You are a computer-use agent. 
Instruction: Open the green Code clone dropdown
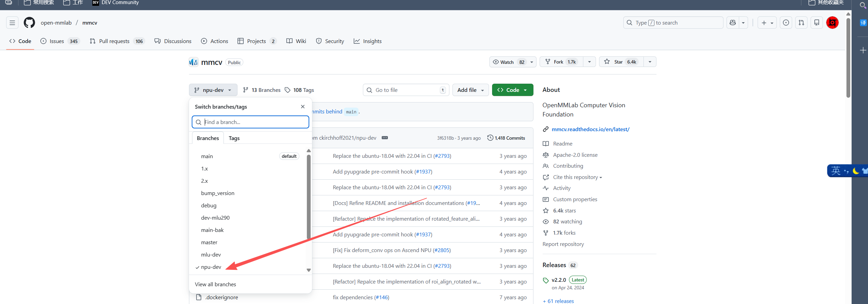tap(513, 90)
